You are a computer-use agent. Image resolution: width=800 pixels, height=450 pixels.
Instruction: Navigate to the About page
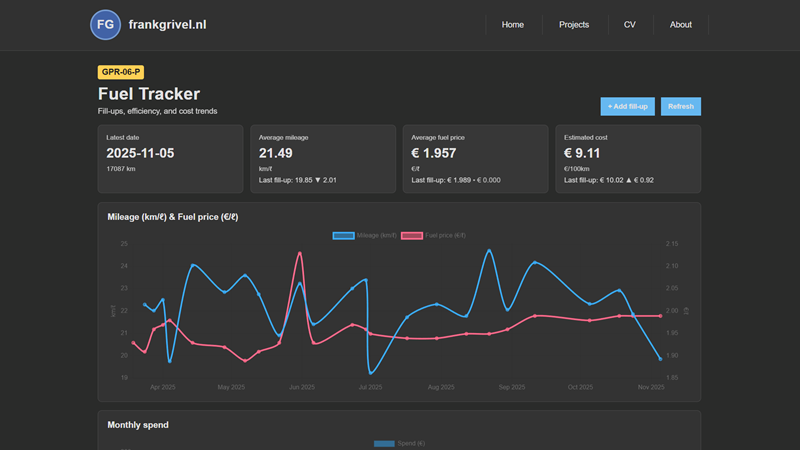(x=681, y=24)
